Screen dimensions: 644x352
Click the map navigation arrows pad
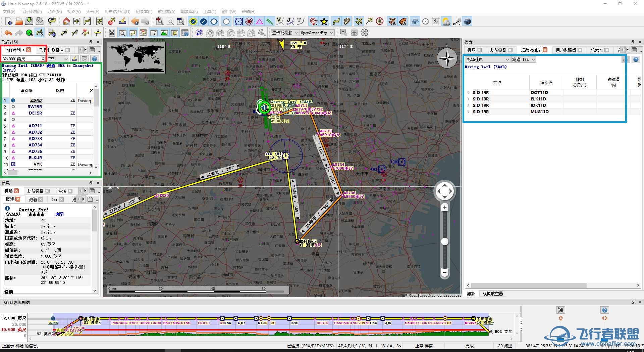click(445, 191)
